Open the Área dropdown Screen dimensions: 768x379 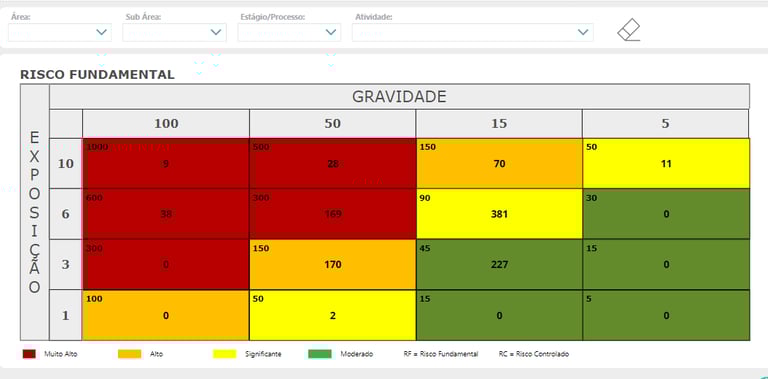60,32
